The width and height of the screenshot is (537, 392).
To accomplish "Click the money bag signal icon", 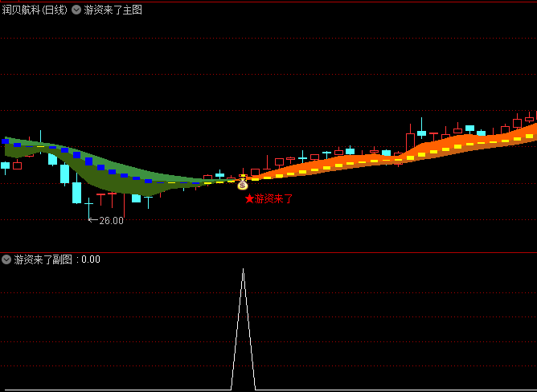I will [243, 185].
